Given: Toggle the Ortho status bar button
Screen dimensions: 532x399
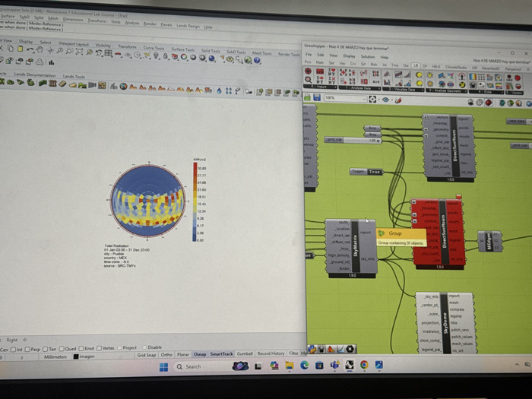Looking at the screenshot, I should [x=166, y=354].
